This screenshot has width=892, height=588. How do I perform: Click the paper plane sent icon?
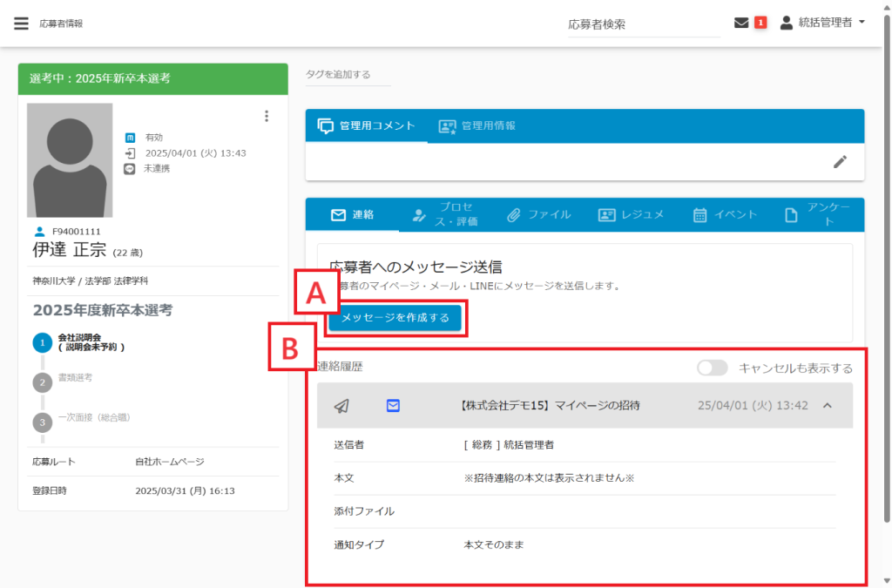[342, 406]
